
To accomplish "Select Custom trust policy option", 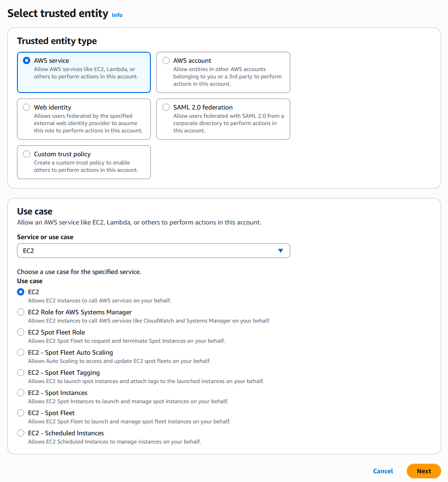I will [x=27, y=154].
